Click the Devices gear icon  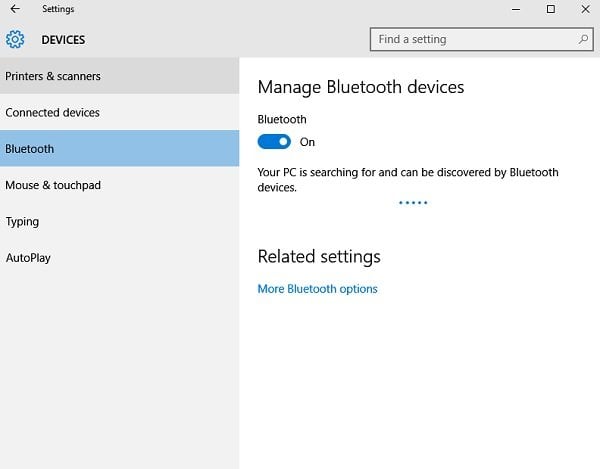click(x=15, y=39)
